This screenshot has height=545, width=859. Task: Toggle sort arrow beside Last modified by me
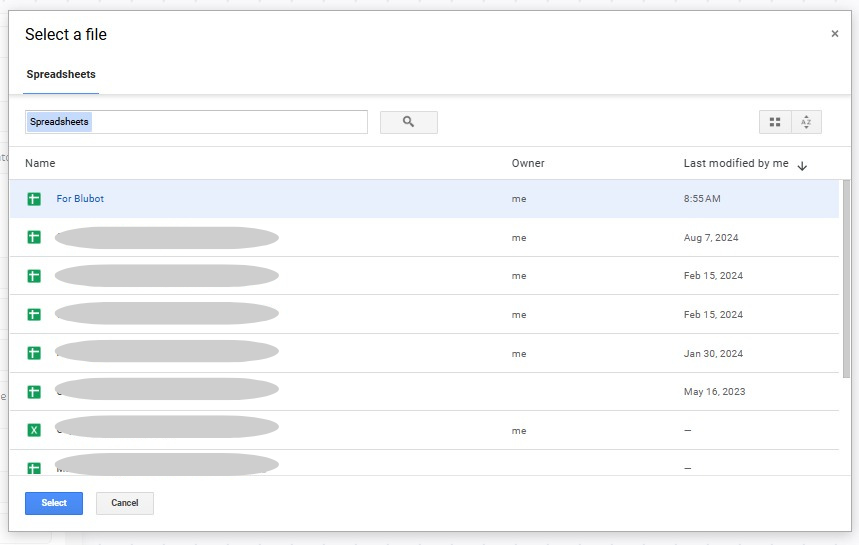tap(802, 165)
